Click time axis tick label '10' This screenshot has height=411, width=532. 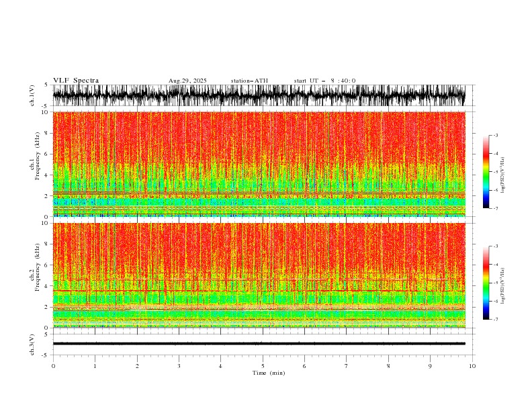click(x=472, y=366)
